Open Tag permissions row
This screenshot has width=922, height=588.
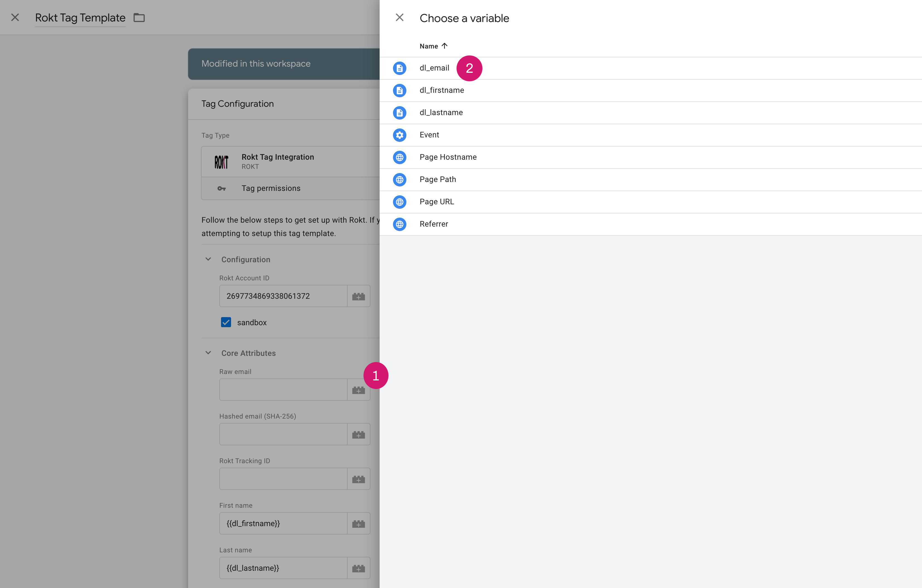point(290,188)
